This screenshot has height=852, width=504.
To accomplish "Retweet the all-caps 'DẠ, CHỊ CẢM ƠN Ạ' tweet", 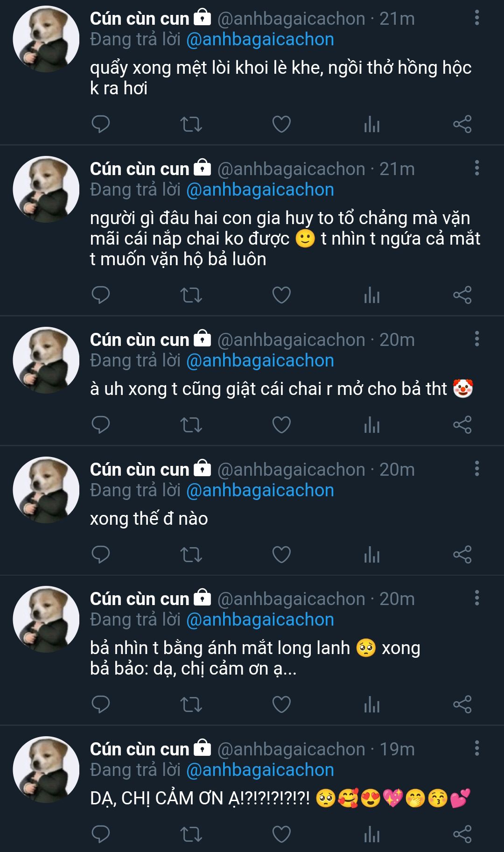I will click(x=191, y=834).
